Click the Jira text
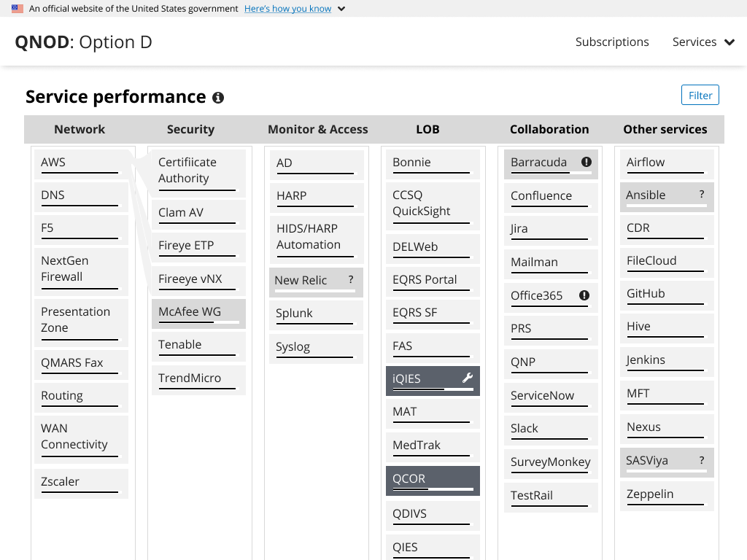Viewport: 747px width, 560px height. pyautogui.click(x=519, y=228)
